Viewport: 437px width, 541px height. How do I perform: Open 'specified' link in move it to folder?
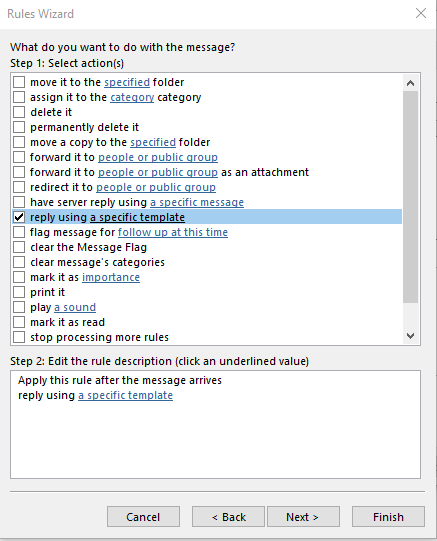pyautogui.click(x=127, y=82)
